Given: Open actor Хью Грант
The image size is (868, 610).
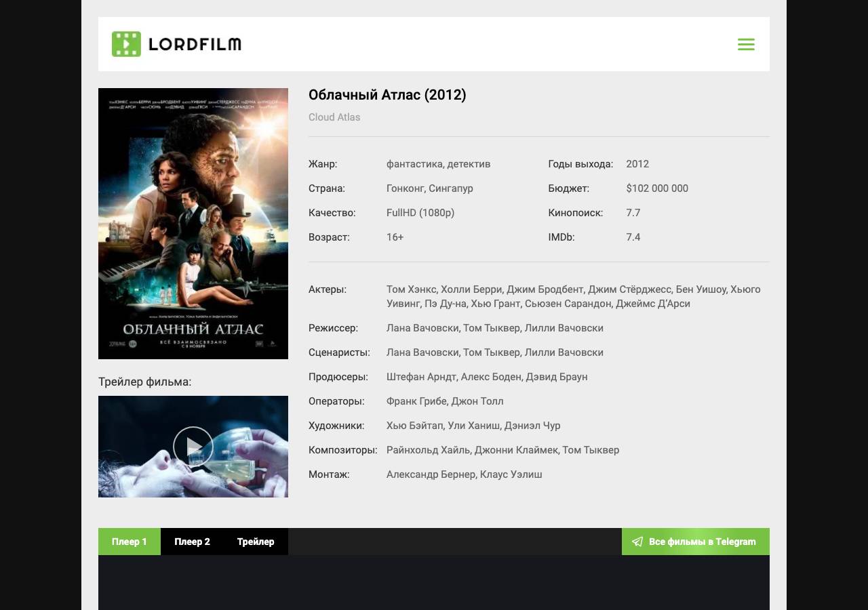Looking at the screenshot, I should point(496,304).
